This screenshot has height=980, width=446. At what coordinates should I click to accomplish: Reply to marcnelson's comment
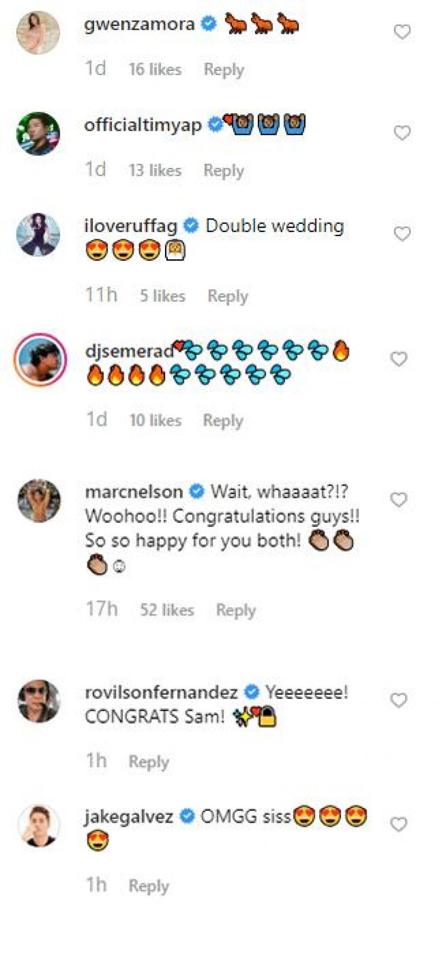(x=236, y=610)
